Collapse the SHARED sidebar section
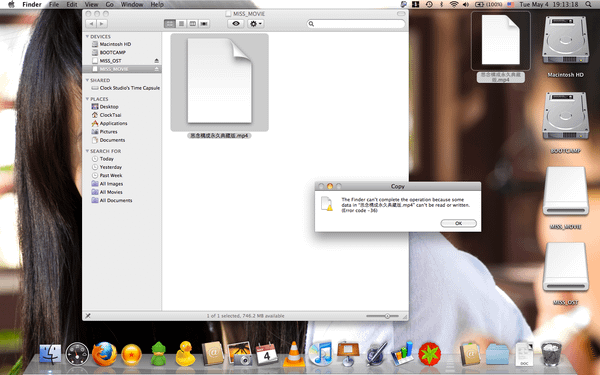The width and height of the screenshot is (600, 375). pos(87,80)
